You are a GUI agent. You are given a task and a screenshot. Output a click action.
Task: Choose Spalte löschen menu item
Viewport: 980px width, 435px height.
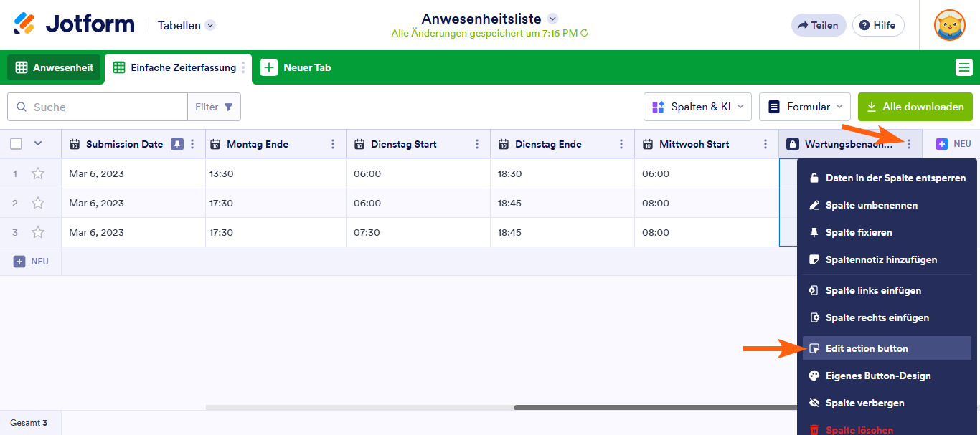point(887,430)
